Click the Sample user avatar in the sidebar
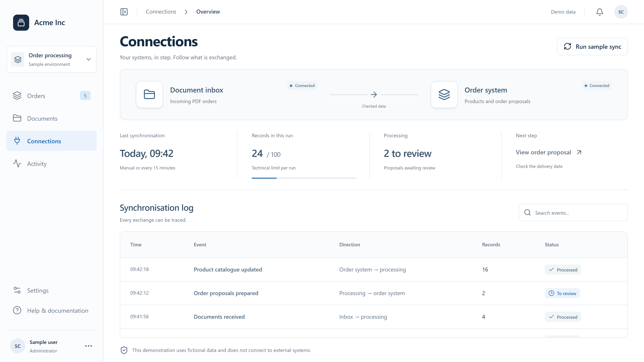 click(17, 346)
